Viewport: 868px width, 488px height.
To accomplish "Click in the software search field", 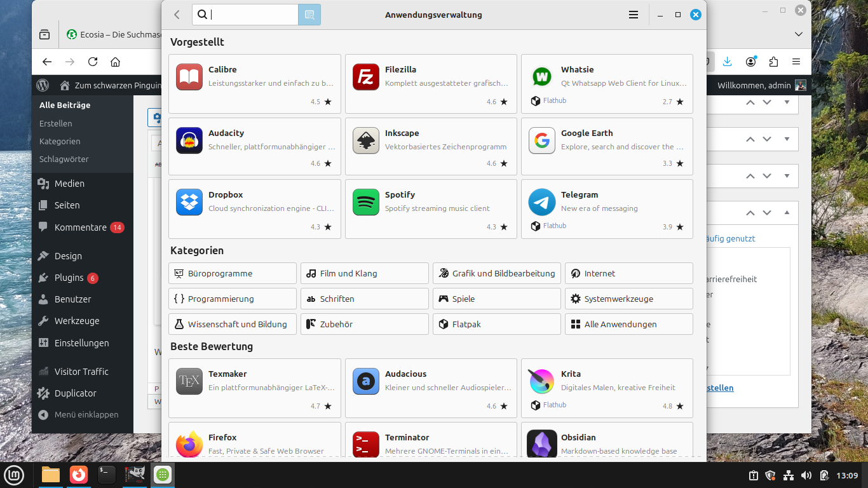I will point(245,15).
